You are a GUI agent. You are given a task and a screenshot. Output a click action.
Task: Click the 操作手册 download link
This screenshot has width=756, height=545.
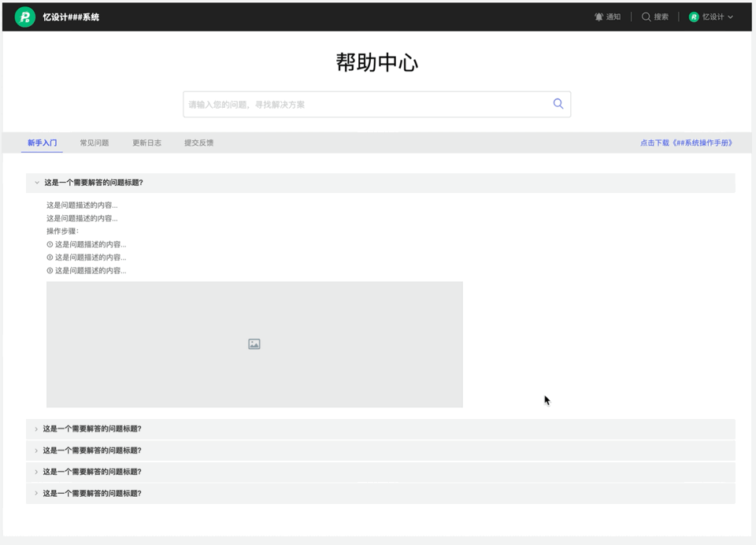tap(687, 143)
